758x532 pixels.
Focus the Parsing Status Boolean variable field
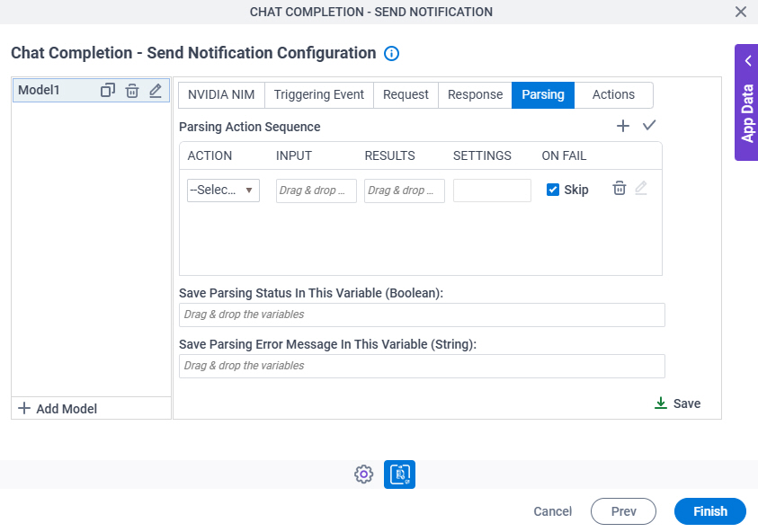pyautogui.click(x=422, y=315)
